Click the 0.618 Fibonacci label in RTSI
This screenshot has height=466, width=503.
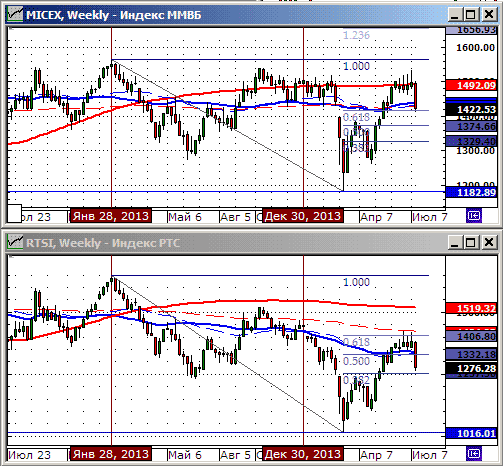pyautogui.click(x=356, y=342)
